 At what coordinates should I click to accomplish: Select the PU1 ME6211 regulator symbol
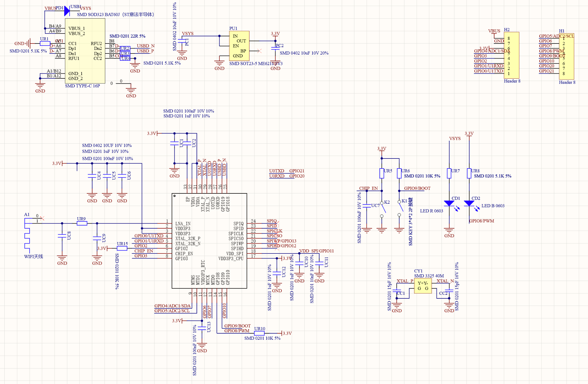tap(239, 46)
